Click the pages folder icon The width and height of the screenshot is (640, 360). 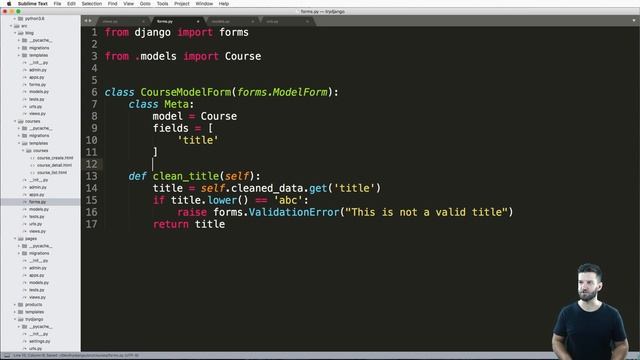21,239
